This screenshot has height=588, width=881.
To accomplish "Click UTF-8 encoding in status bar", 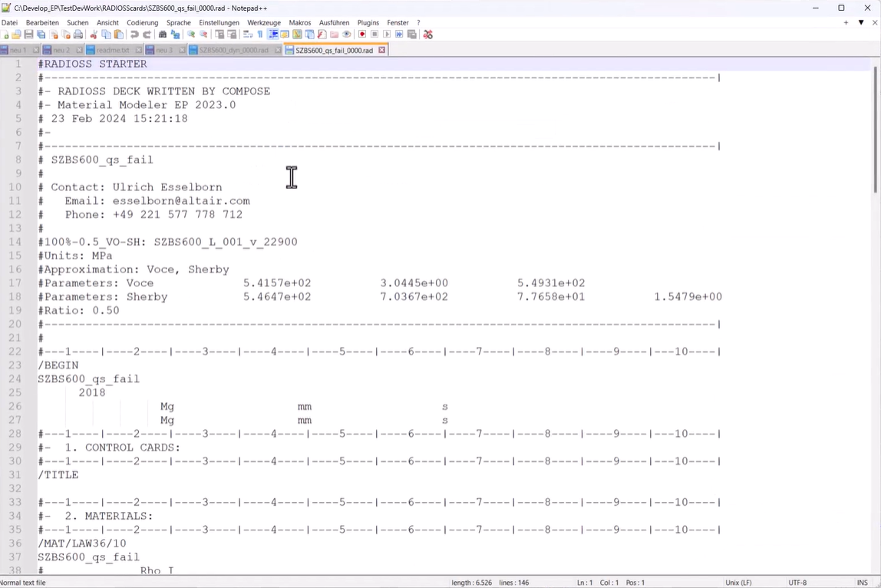I will [x=797, y=583].
